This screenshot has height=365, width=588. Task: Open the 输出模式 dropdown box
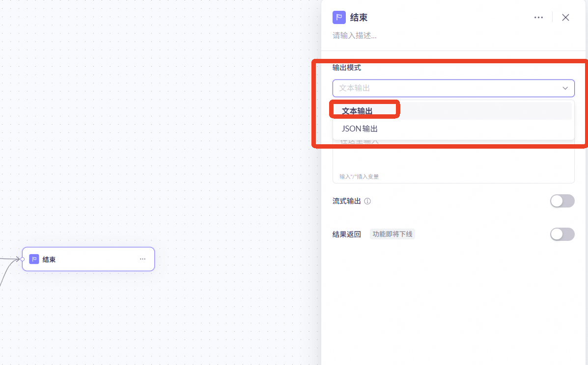click(453, 88)
